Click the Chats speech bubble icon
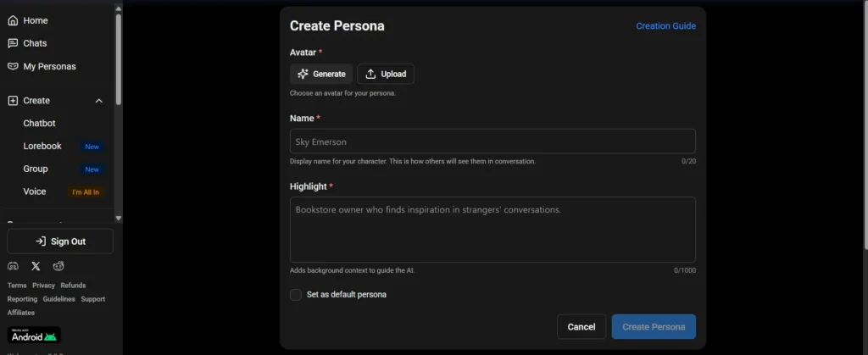Image resolution: width=868 pixels, height=355 pixels. [x=13, y=43]
